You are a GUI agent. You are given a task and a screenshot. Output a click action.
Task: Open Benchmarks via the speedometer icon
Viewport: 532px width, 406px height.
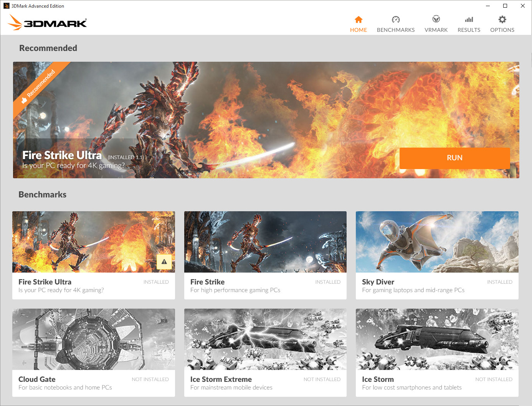pyautogui.click(x=396, y=20)
